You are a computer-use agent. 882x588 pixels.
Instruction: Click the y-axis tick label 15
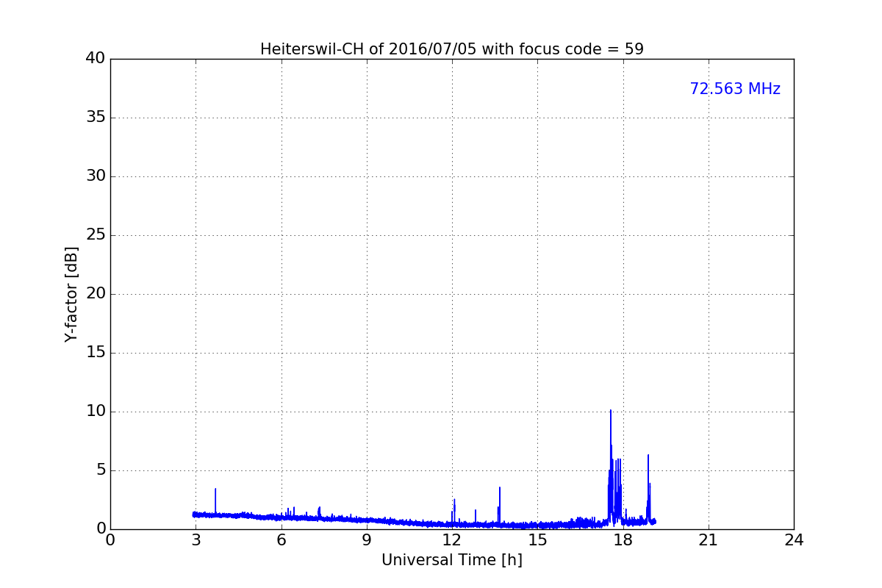point(96,353)
